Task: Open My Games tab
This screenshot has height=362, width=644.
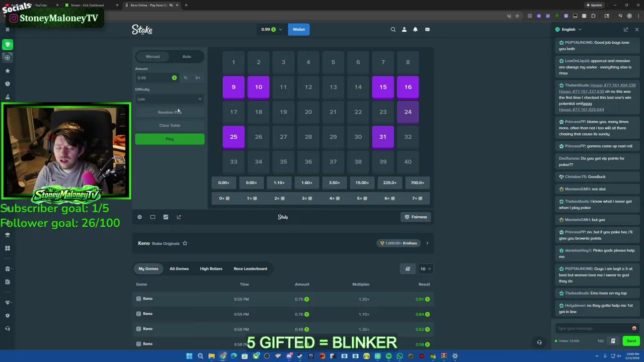Action: (x=148, y=269)
